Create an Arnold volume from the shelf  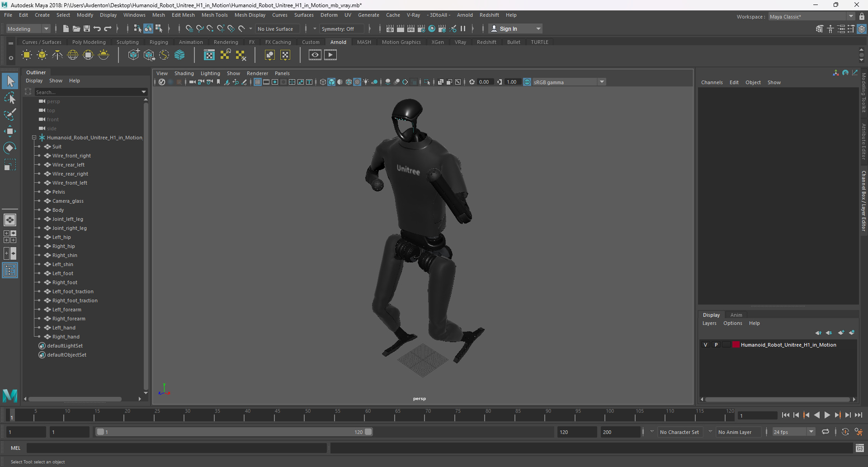(x=179, y=55)
